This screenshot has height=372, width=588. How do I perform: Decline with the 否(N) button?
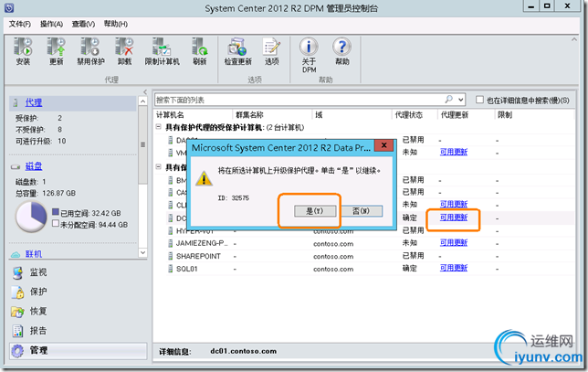point(362,211)
